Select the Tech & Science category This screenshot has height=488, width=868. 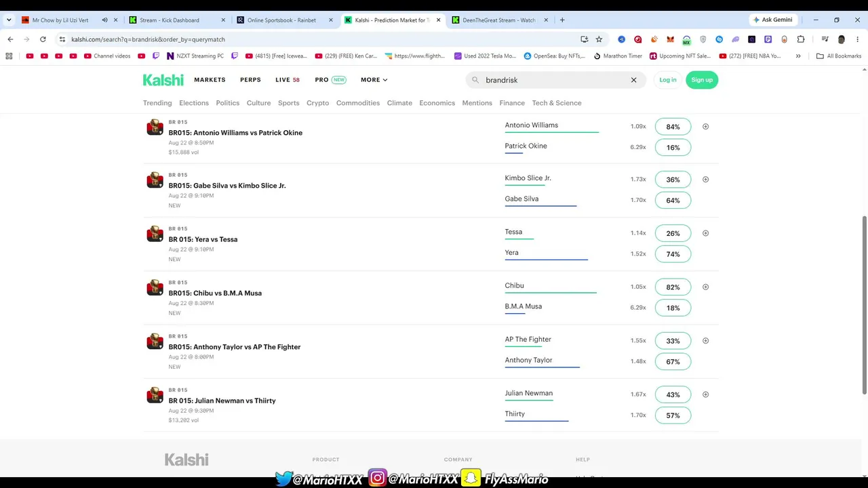point(557,103)
